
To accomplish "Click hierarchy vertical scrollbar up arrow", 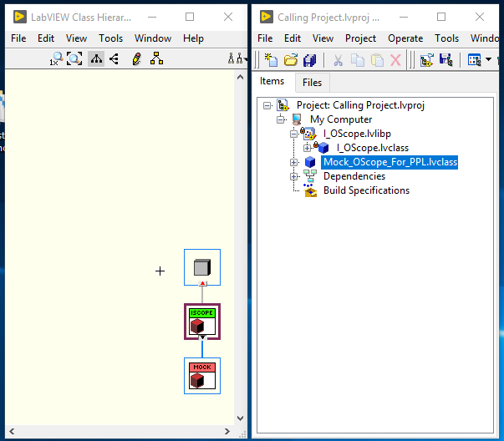I will (240, 77).
